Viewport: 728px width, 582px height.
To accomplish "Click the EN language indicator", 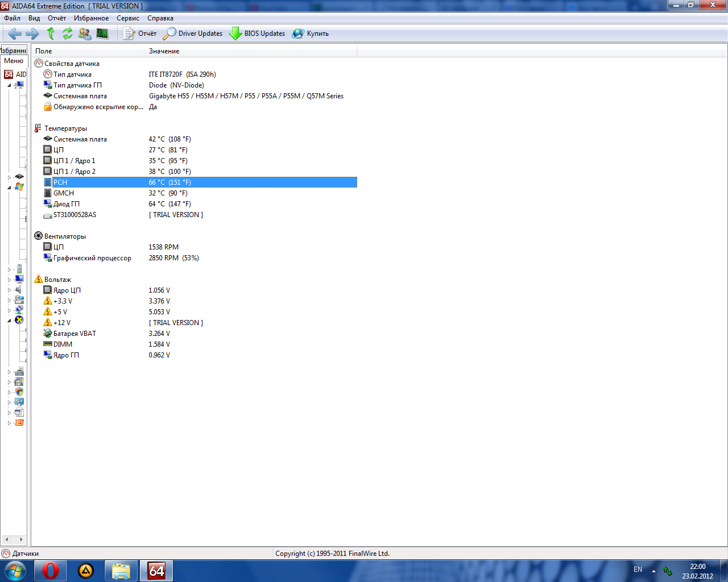I will click(638, 569).
